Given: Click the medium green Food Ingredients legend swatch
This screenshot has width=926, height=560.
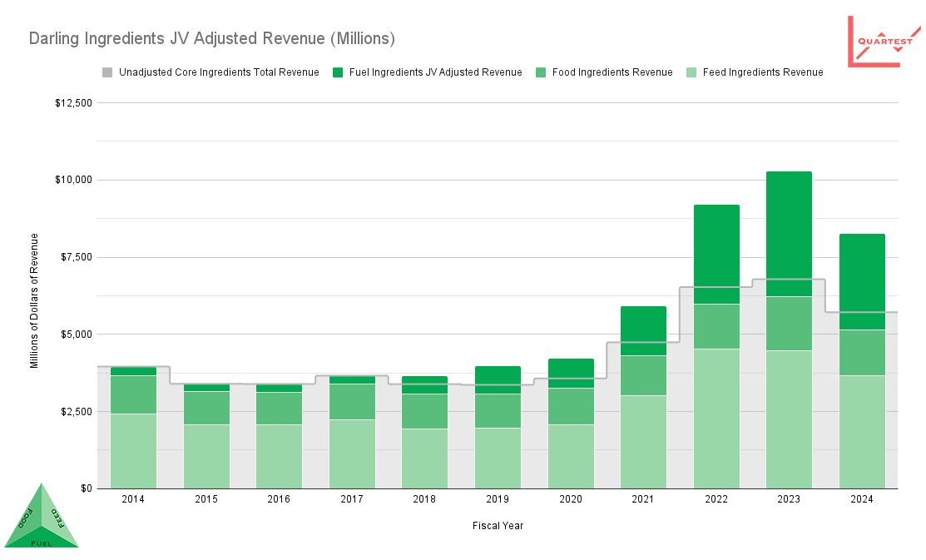Looking at the screenshot, I should point(540,72).
